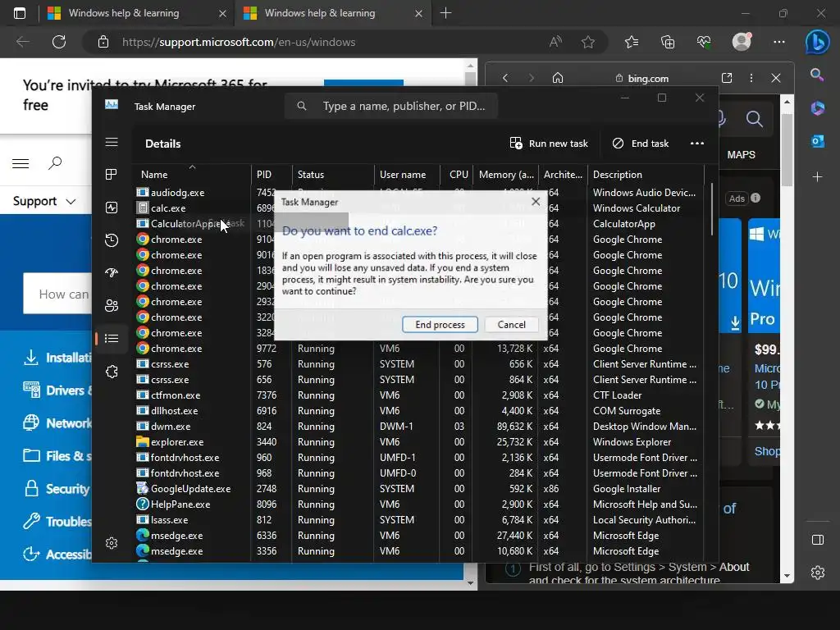Image resolution: width=840 pixels, height=630 pixels.
Task: Open the Edge profile avatar
Action: click(x=742, y=42)
